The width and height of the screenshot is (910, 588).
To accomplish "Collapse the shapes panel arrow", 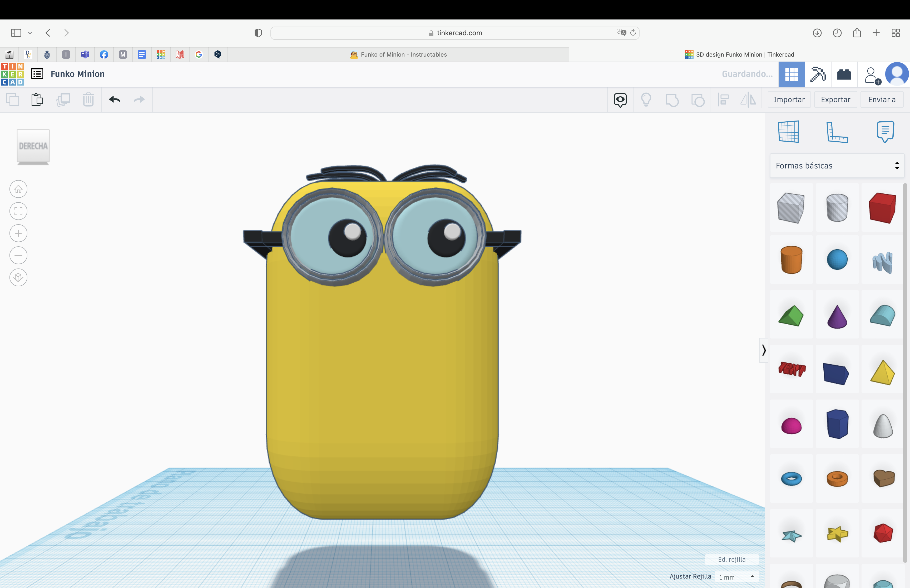I will tap(764, 350).
